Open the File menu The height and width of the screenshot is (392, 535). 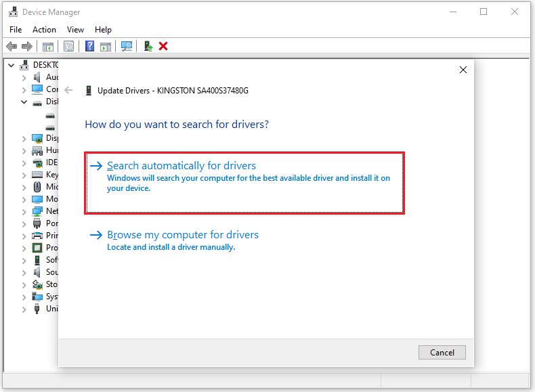pyautogui.click(x=16, y=30)
